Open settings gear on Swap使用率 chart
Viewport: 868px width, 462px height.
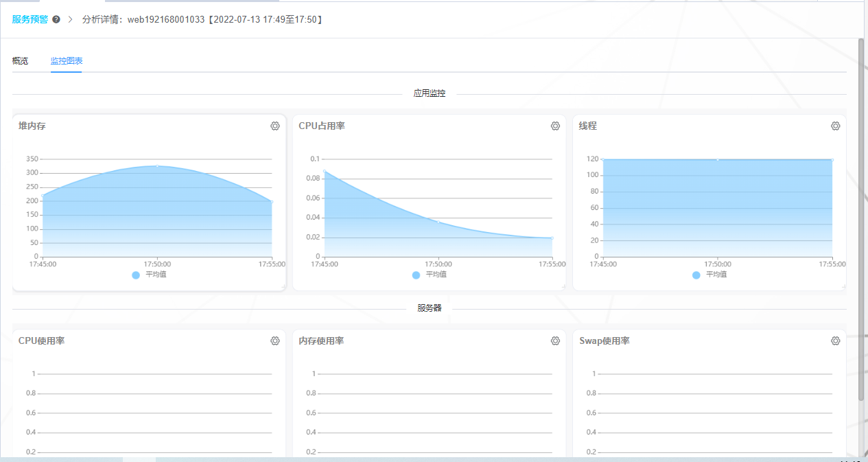836,341
